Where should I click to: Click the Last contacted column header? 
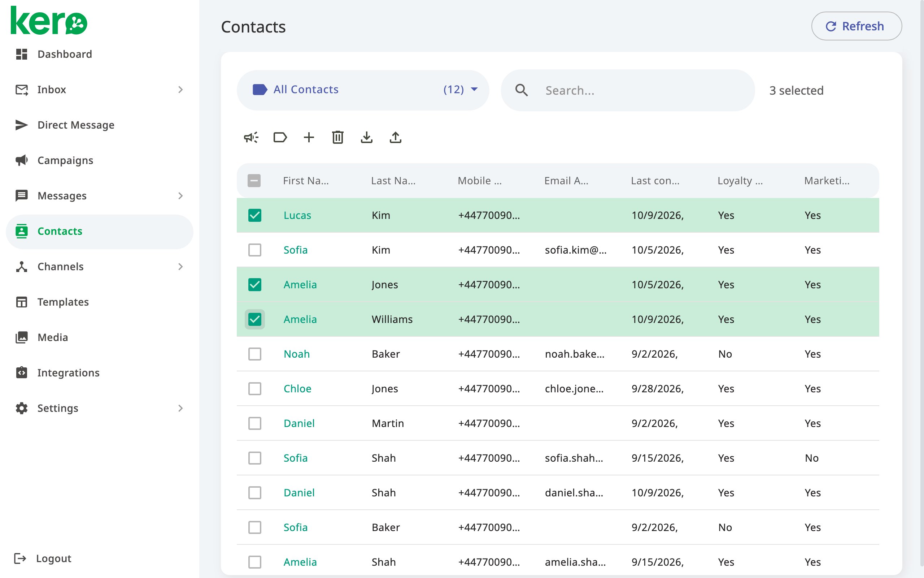pyautogui.click(x=655, y=180)
